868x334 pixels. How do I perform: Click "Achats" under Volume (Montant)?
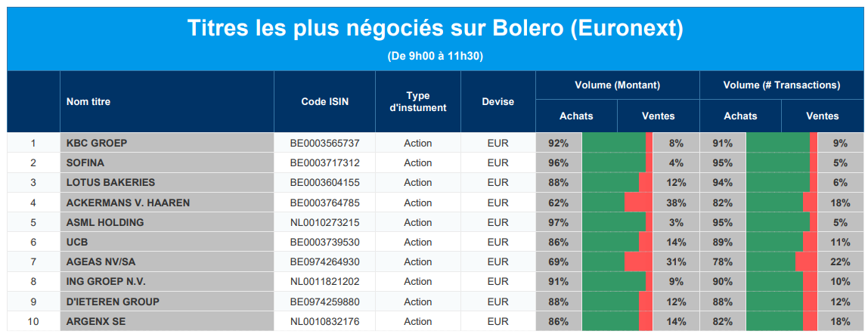point(576,116)
